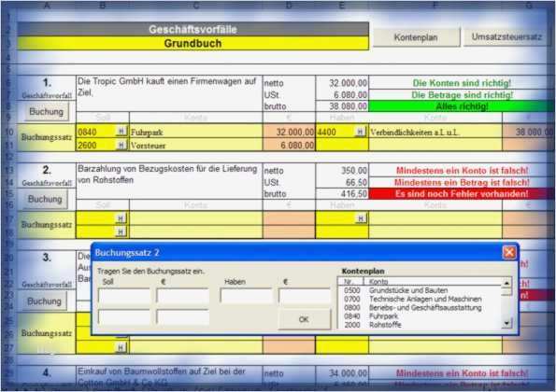The width and height of the screenshot is (556, 392).
Task: Click the Konto column header in Kontenplan list
Action: [x=433, y=282]
